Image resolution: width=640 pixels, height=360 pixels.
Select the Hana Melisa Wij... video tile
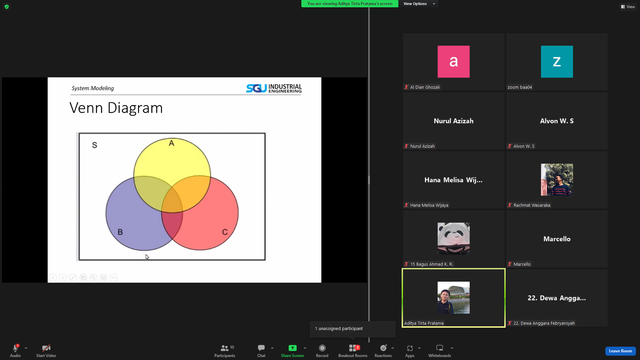coord(453,180)
